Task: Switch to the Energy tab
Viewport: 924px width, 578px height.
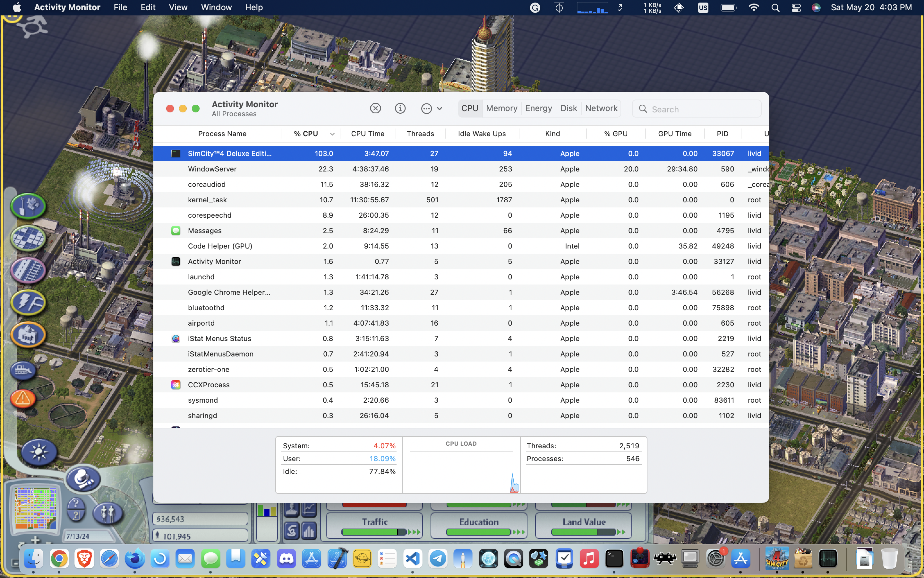Action: click(538, 109)
